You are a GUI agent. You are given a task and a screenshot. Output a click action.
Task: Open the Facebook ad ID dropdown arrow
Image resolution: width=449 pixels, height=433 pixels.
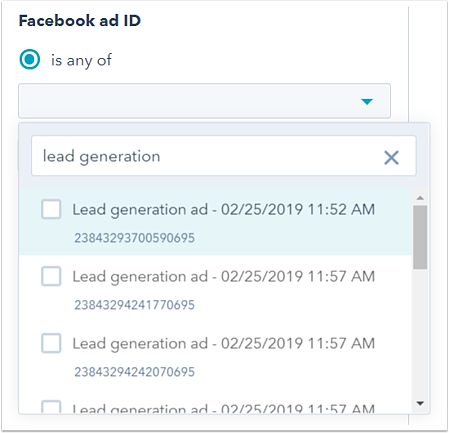coord(367,102)
